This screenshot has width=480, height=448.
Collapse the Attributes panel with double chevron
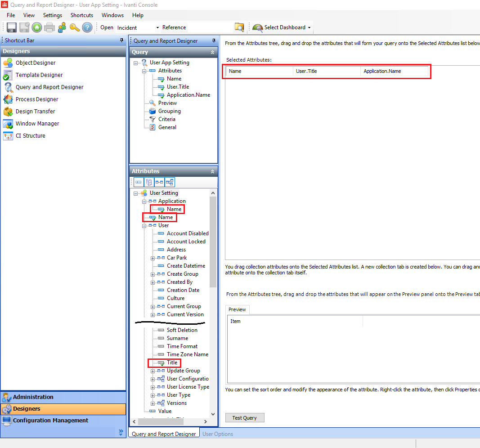(x=213, y=171)
